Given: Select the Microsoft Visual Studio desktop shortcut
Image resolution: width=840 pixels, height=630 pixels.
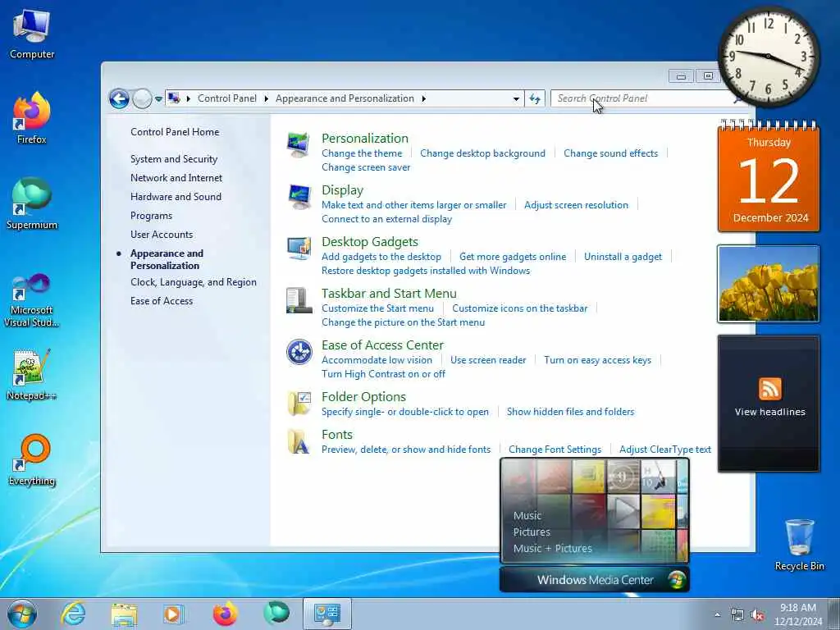Looking at the screenshot, I should [x=32, y=300].
